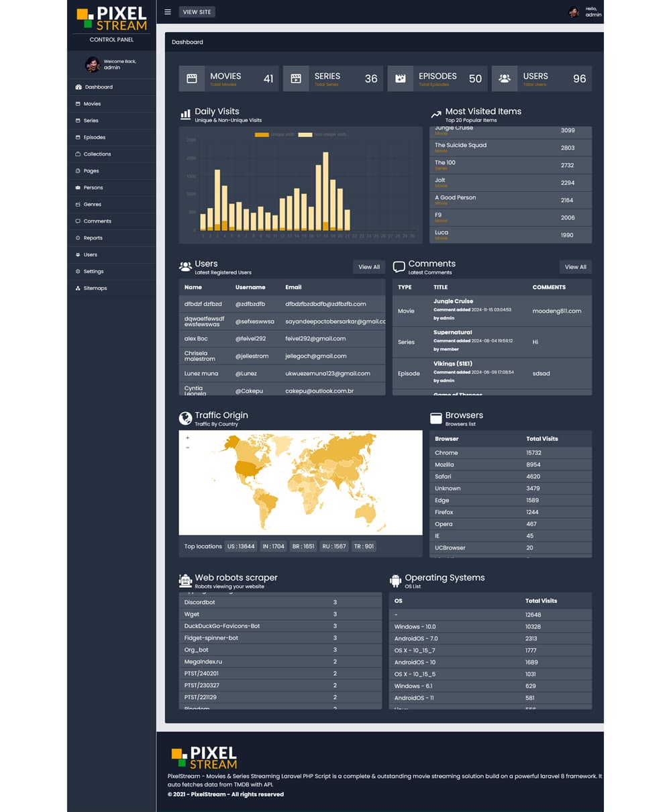The height and width of the screenshot is (812, 671).
Task: Click View All in the Users panel
Action: point(369,267)
